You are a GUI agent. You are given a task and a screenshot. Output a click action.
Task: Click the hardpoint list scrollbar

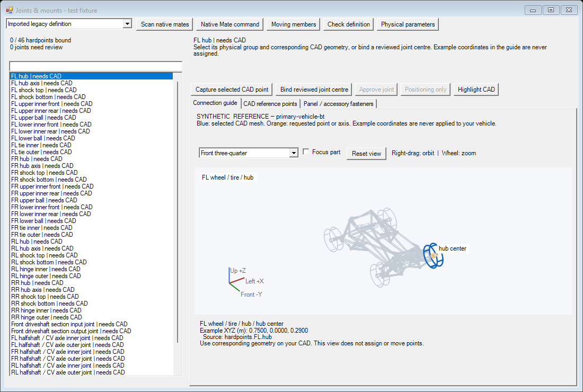point(178,212)
